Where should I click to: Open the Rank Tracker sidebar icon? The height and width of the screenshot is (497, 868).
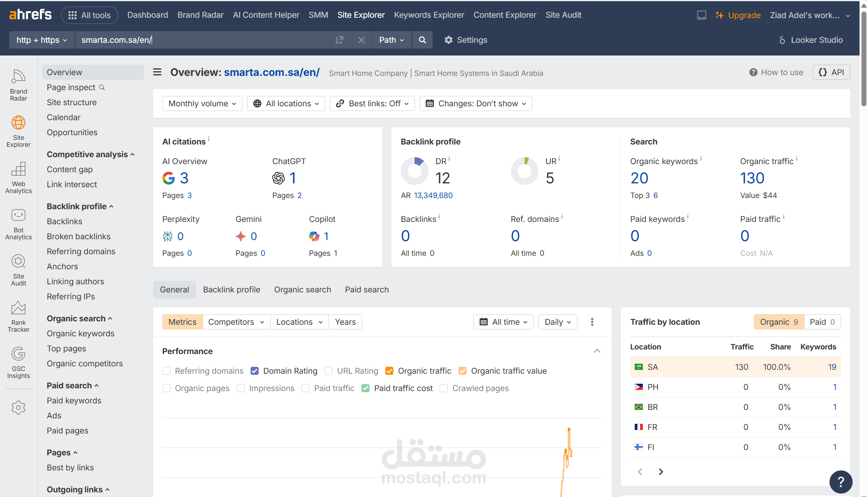18,316
